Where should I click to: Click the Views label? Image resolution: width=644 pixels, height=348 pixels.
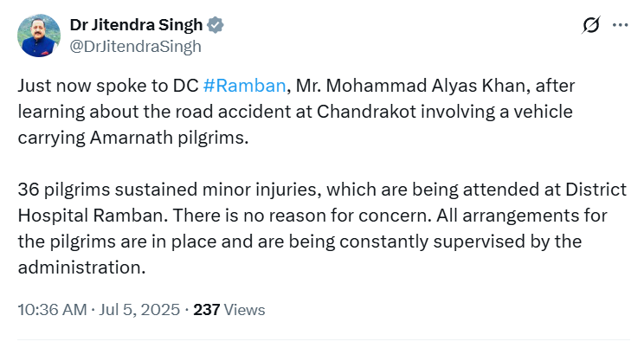coord(244,310)
